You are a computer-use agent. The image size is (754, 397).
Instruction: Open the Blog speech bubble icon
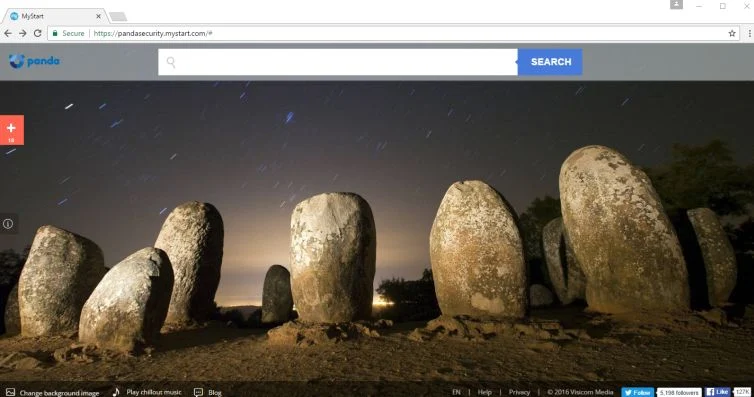tap(198, 392)
